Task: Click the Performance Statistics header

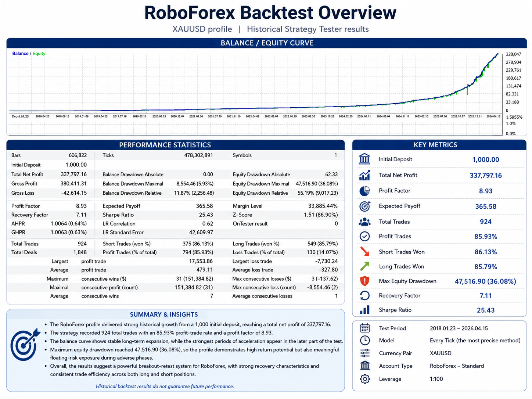Action: (176, 145)
